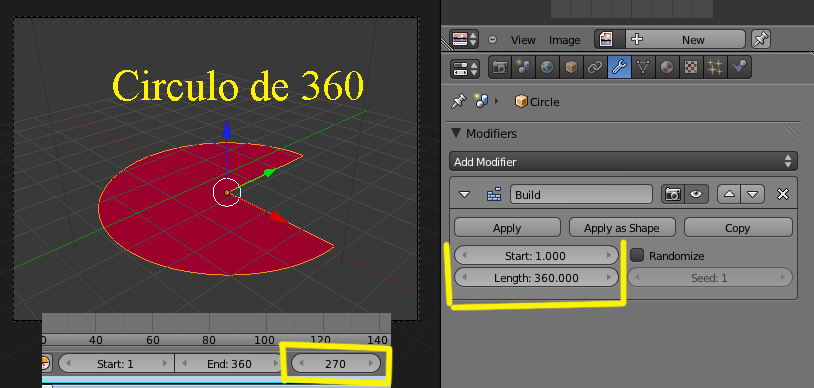Screen dimensions: 814x388
Task: Increase current frame with right arrow
Action: pos(371,363)
